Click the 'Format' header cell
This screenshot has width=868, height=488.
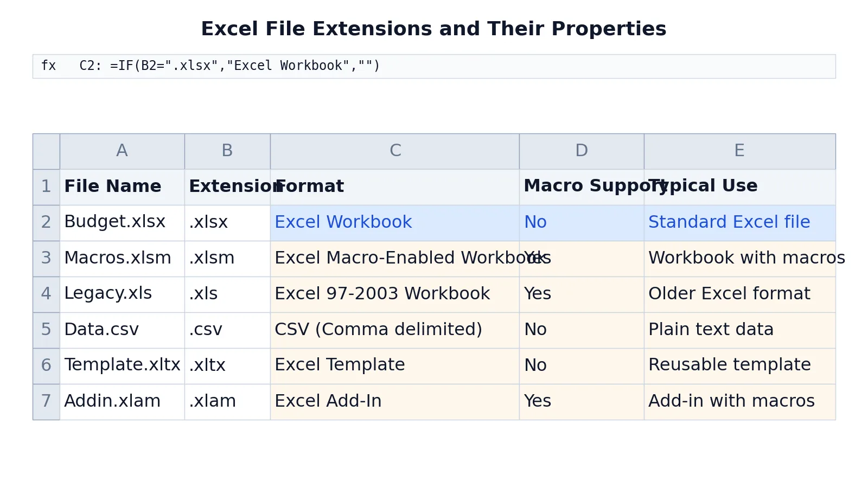click(395, 187)
